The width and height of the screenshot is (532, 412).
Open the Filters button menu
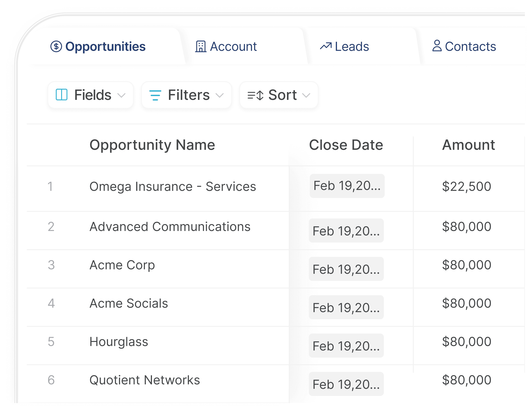(186, 95)
